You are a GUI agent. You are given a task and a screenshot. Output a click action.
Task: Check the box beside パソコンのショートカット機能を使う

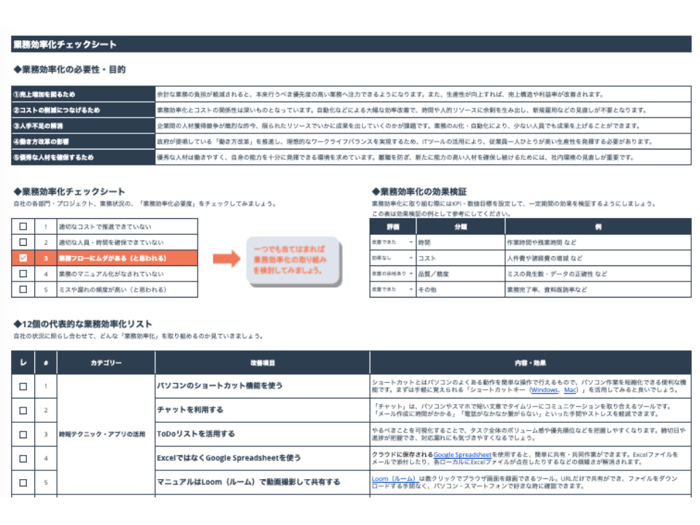click(x=23, y=387)
